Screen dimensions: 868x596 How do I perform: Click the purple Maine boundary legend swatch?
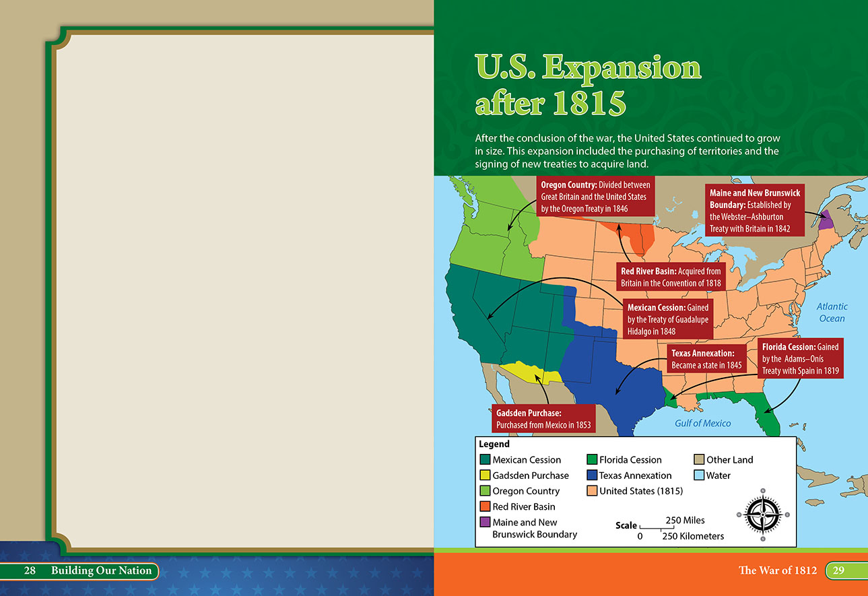[x=485, y=523]
